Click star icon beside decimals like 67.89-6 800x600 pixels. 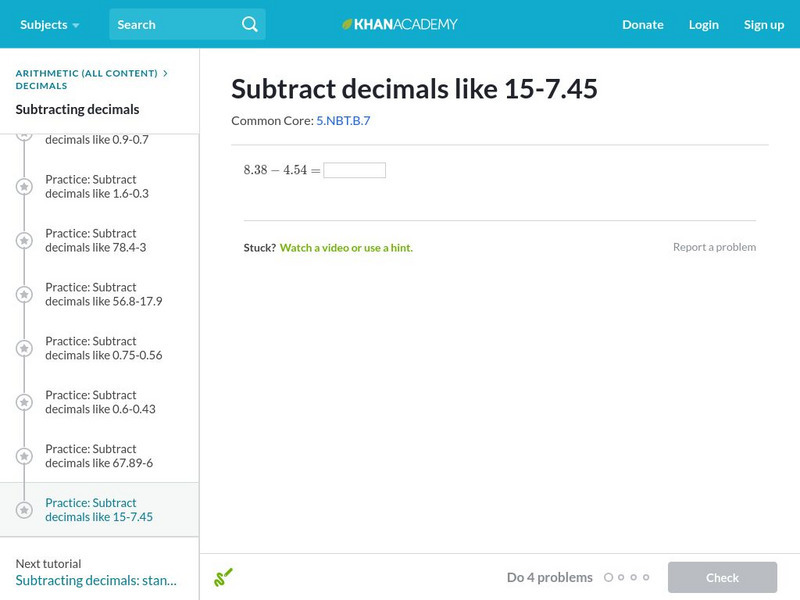[24, 457]
